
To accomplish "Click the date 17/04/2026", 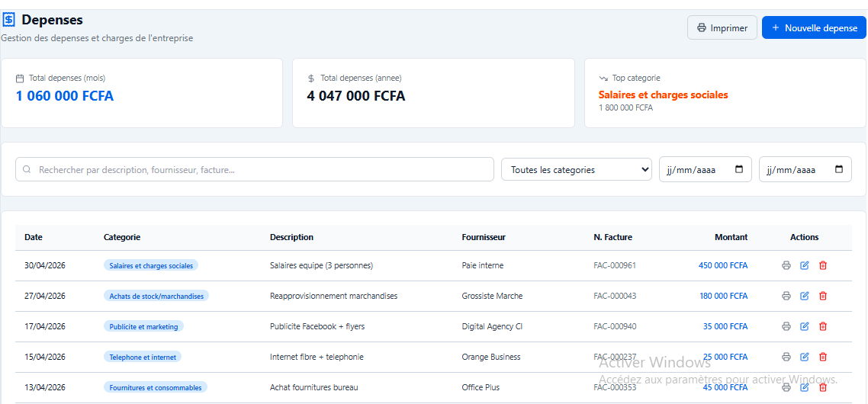I will tap(45, 326).
